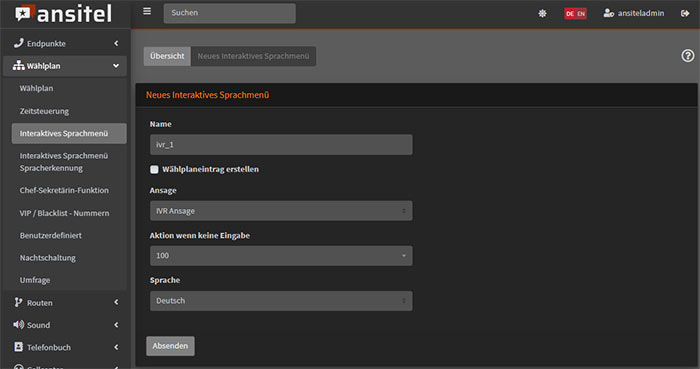Click the Suchen search field
The height and width of the screenshot is (369, 700).
click(x=229, y=13)
